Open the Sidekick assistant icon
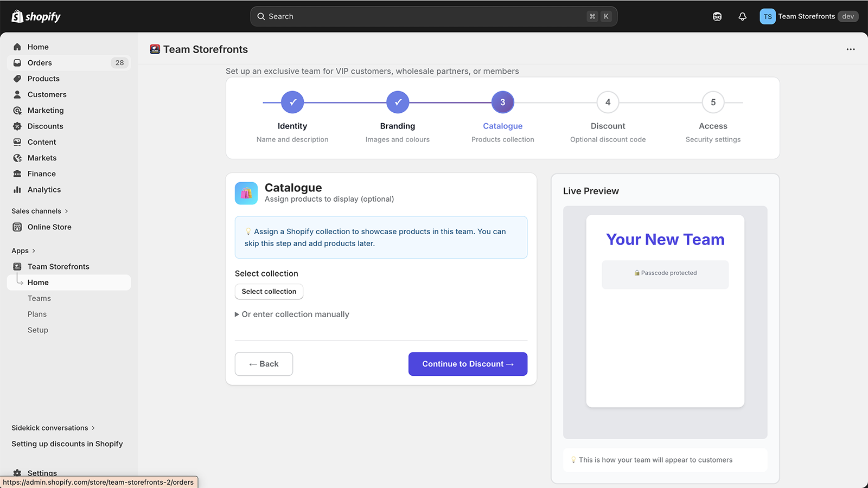The width and height of the screenshot is (868, 488). [x=717, y=16]
